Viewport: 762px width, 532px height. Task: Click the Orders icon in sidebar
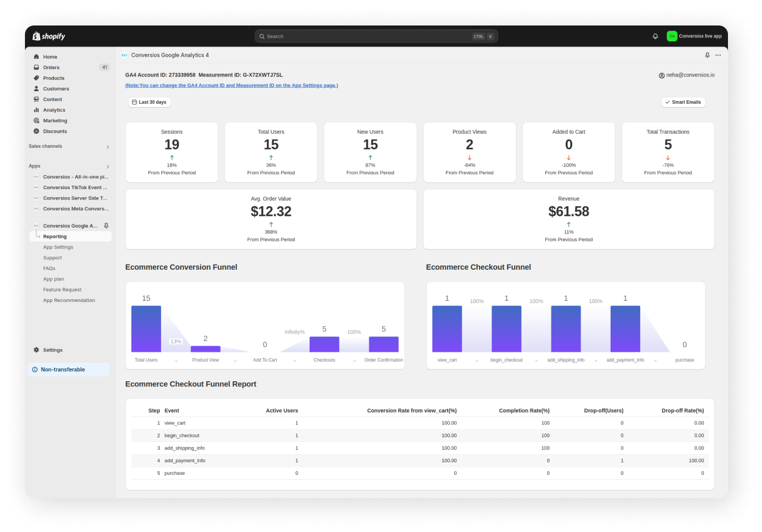pos(36,67)
